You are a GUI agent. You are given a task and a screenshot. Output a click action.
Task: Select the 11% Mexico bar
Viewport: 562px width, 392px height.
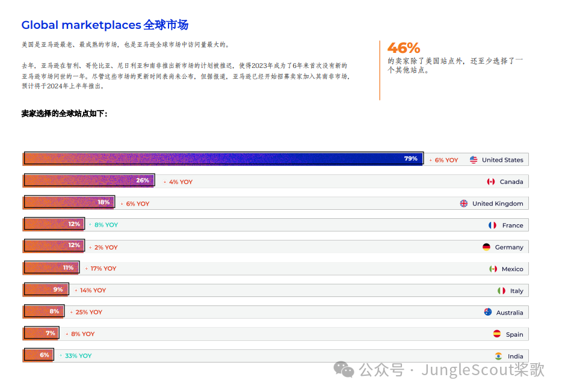click(51, 268)
